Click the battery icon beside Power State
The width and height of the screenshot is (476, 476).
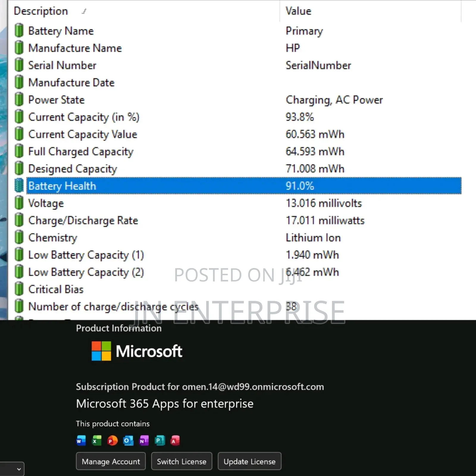click(x=19, y=100)
